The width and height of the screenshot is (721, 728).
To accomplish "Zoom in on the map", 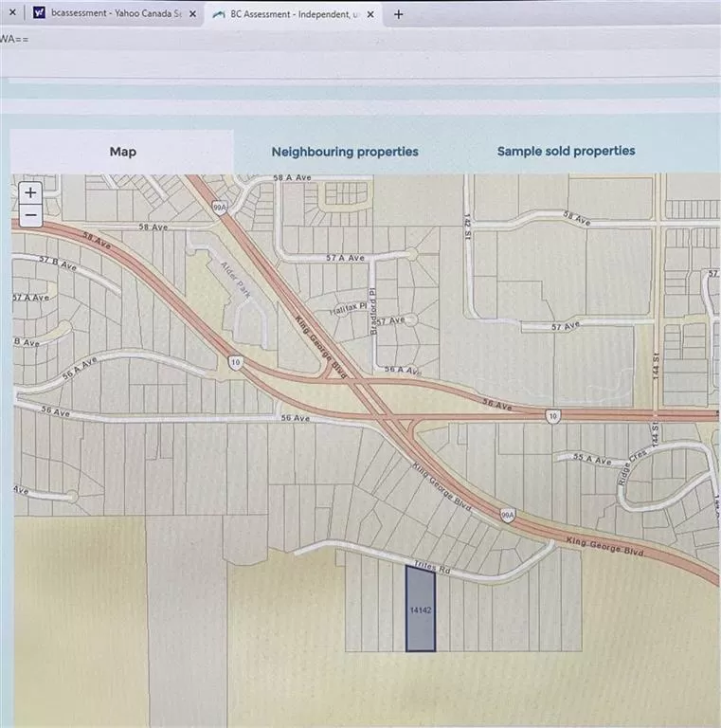I will 30,192.
